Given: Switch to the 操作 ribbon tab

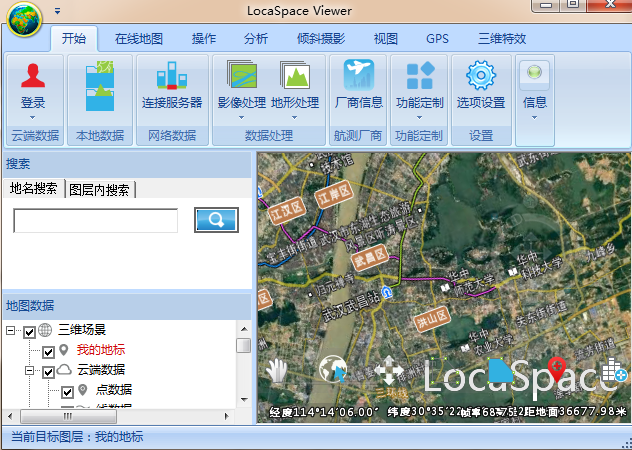Looking at the screenshot, I should pos(204,39).
